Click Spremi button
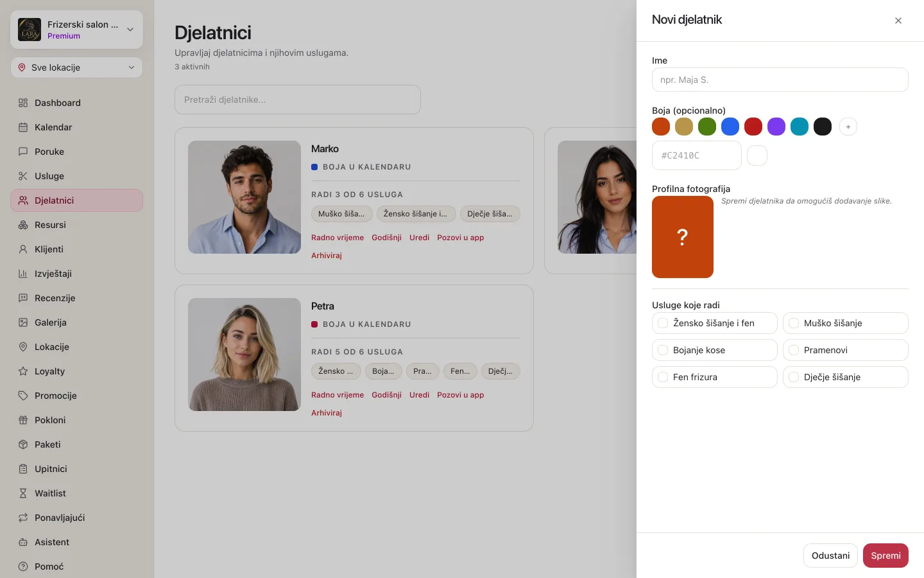 coord(886,556)
